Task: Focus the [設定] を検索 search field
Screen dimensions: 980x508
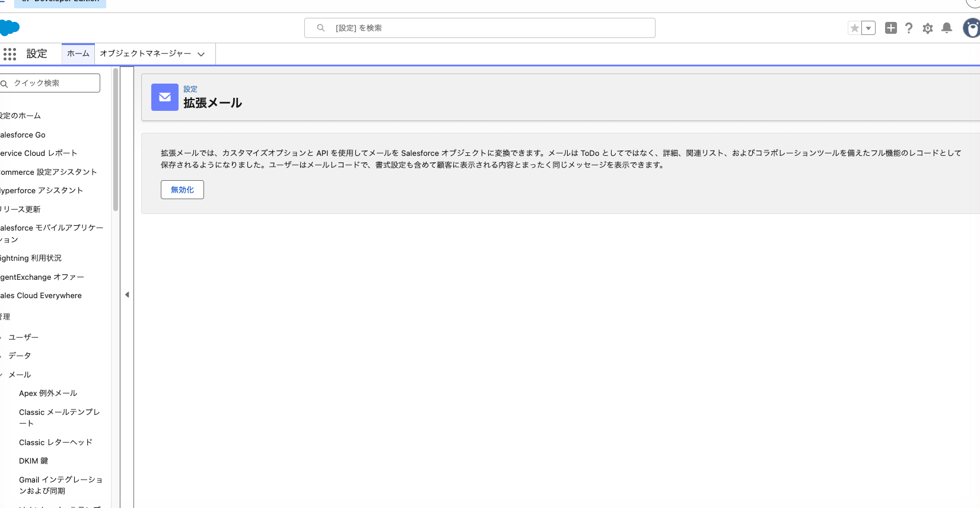Action: (x=479, y=28)
